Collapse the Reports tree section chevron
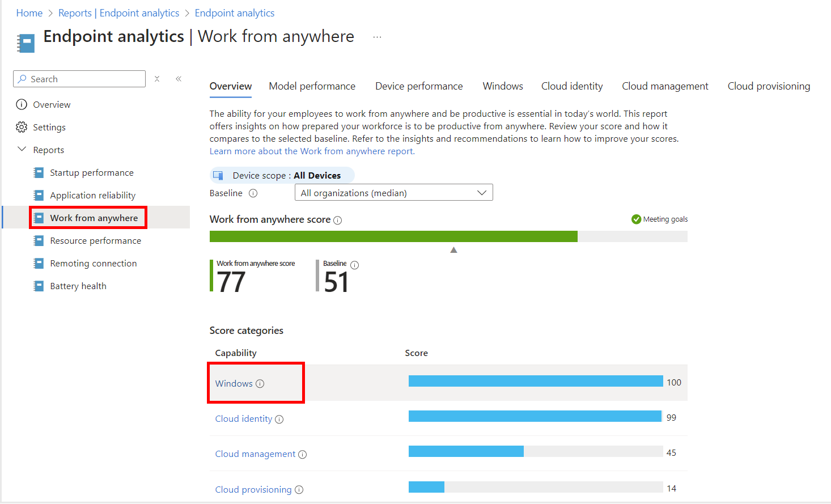 [x=22, y=149]
